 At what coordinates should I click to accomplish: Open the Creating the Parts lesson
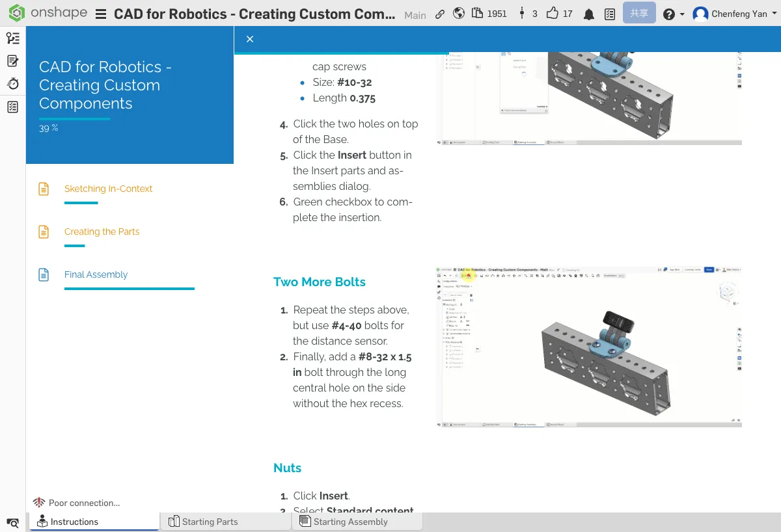tap(102, 232)
